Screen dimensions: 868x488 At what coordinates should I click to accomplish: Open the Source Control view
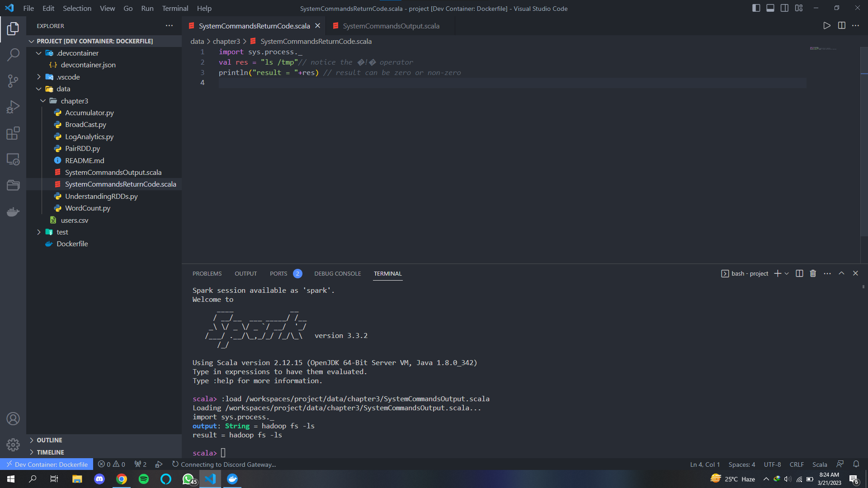(13, 80)
